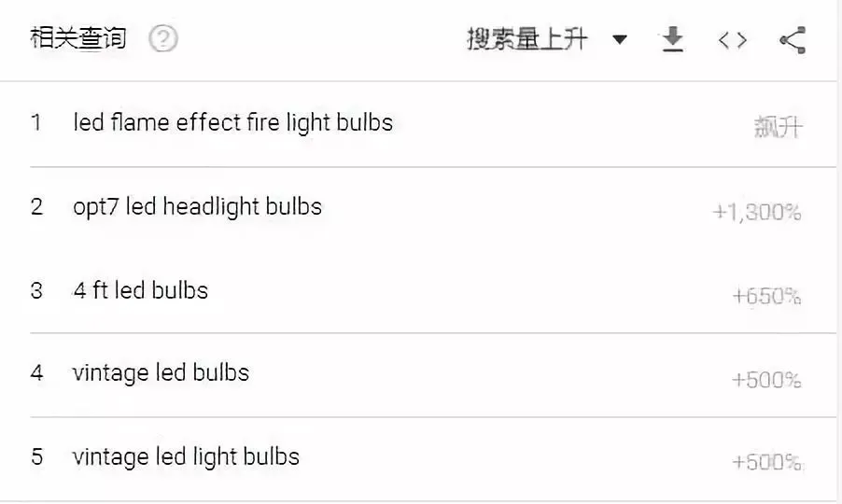The image size is (842, 504).
Task: Click rank number 1 in the list
Action: coord(36,122)
